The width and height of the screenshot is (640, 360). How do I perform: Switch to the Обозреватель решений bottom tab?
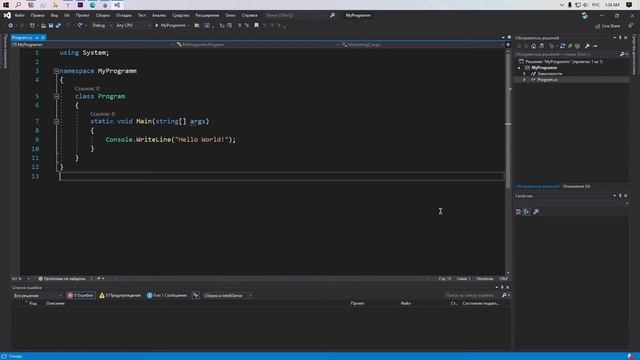coord(537,187)
